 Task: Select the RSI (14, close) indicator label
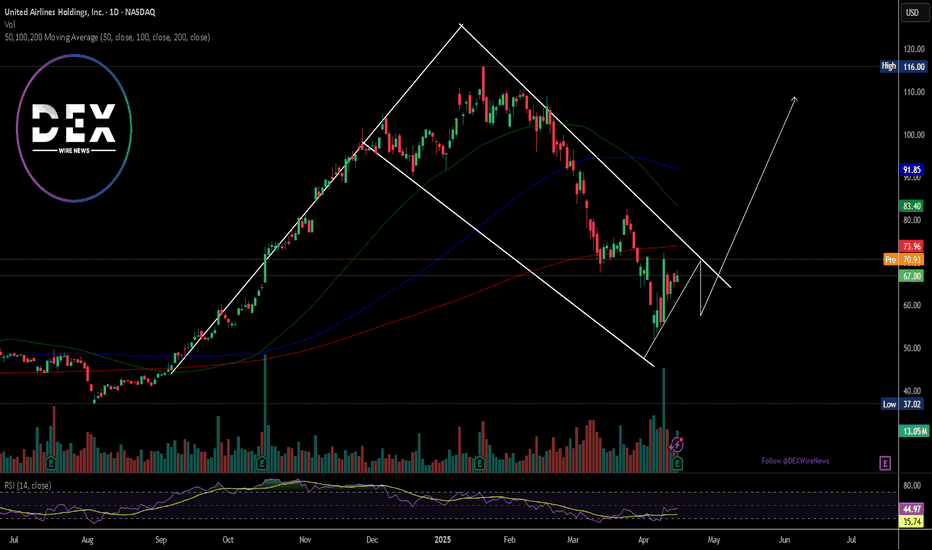pyautogui.click(x=28, y=486)
